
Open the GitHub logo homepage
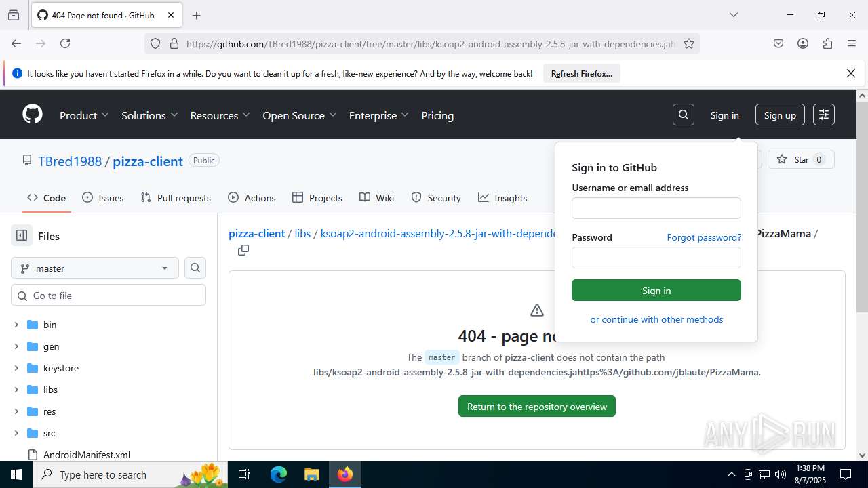33,114
